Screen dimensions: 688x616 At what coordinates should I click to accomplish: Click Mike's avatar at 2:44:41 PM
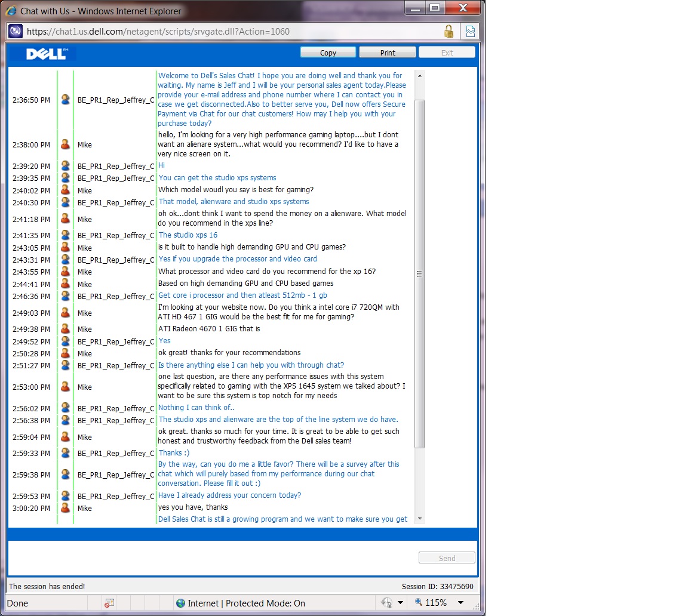[x=65, y=284]
